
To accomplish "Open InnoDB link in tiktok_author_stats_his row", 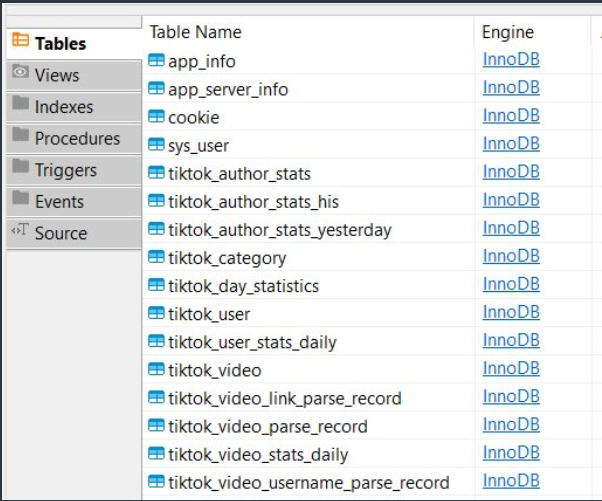I will click(x=511, y=200).
